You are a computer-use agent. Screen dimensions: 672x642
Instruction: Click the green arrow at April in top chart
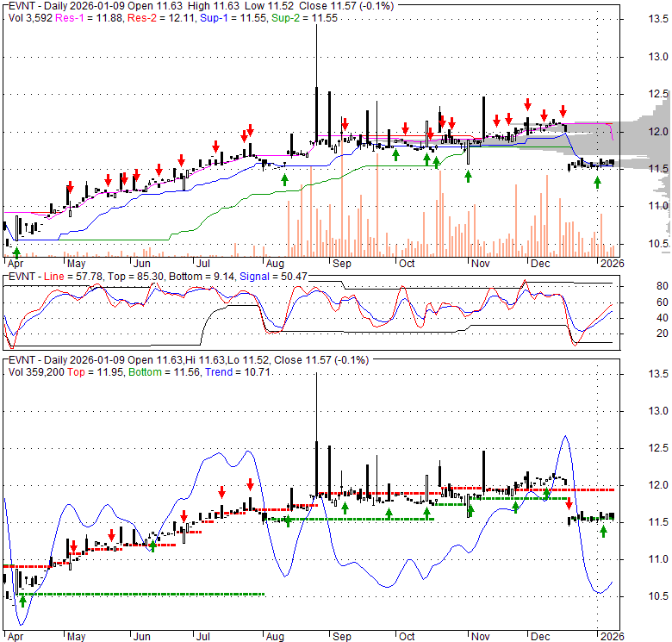[x=16, y=251]
